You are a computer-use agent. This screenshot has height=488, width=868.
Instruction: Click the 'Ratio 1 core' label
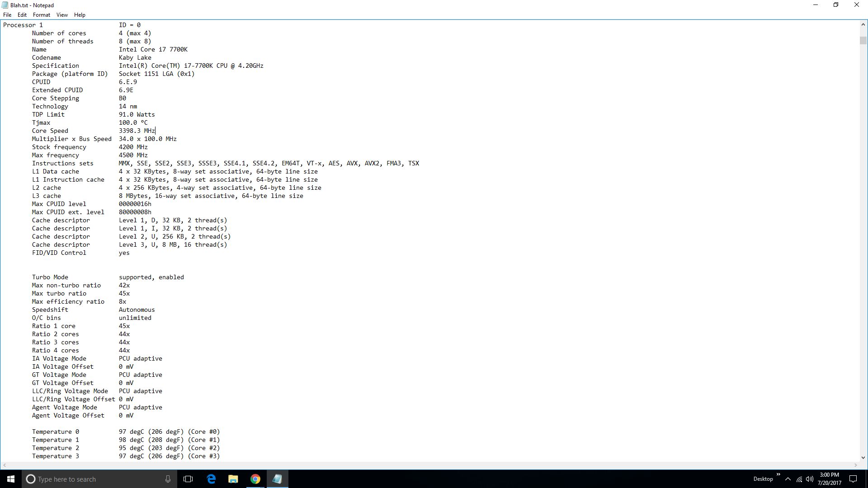coord(54,326)
